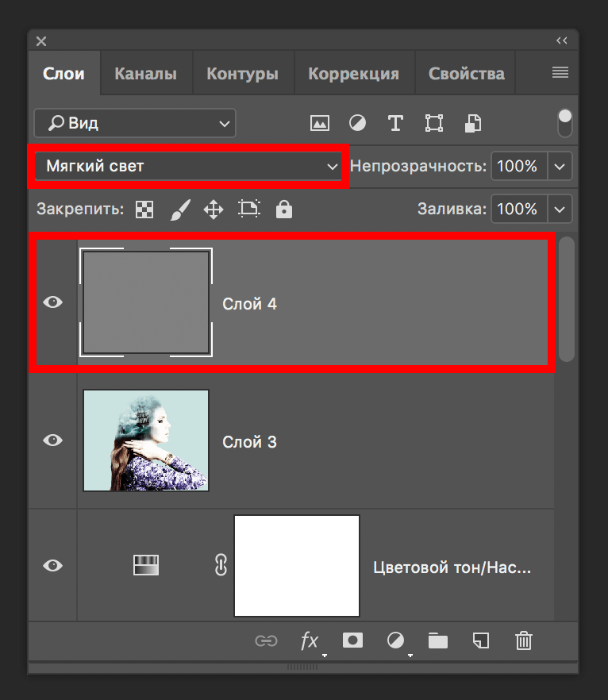Select the Слой 3 portrait thumbnail
Image resolution: width=608 pixels, height=700 pixels.
146,440
